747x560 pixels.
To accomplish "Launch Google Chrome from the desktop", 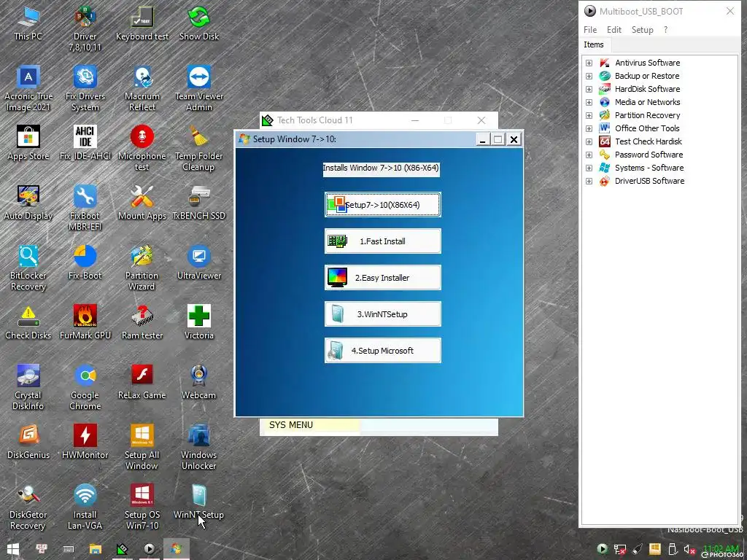I will pyautogui.click(x=85, y=388).
